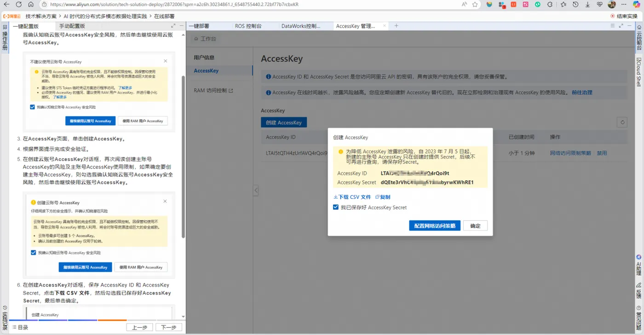Go to 上一步 in the guide
Viewport: 644px width, 335px height.
coord(139,327)
